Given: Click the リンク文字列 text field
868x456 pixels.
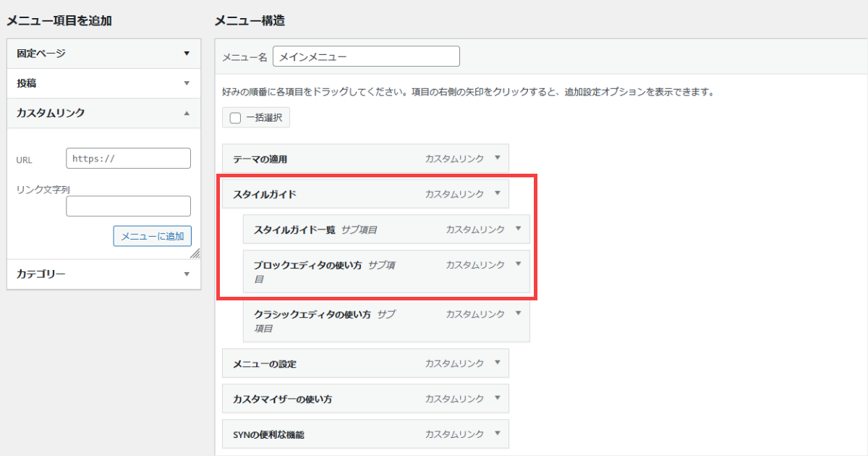Looking at the screenshot, I should pos(128,206).
